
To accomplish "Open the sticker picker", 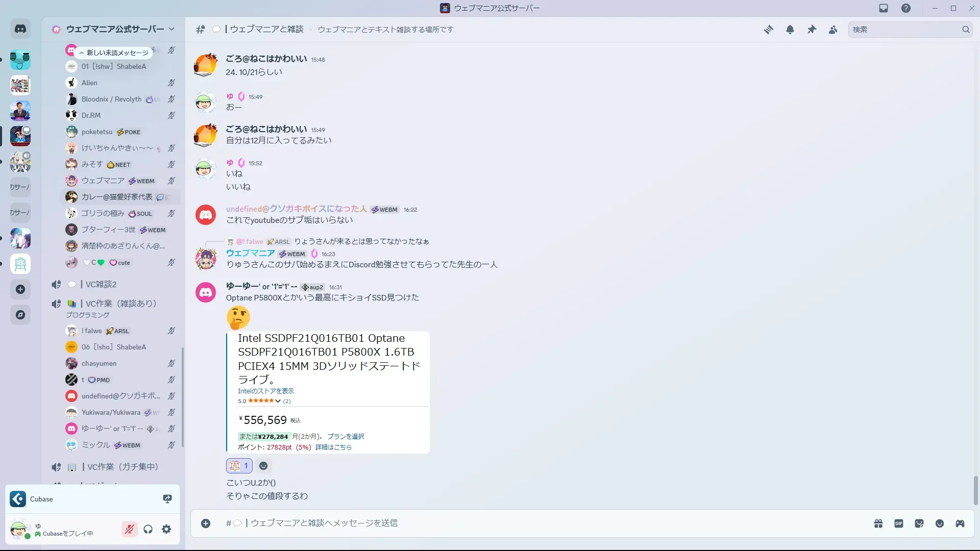I will pos(919,523).
